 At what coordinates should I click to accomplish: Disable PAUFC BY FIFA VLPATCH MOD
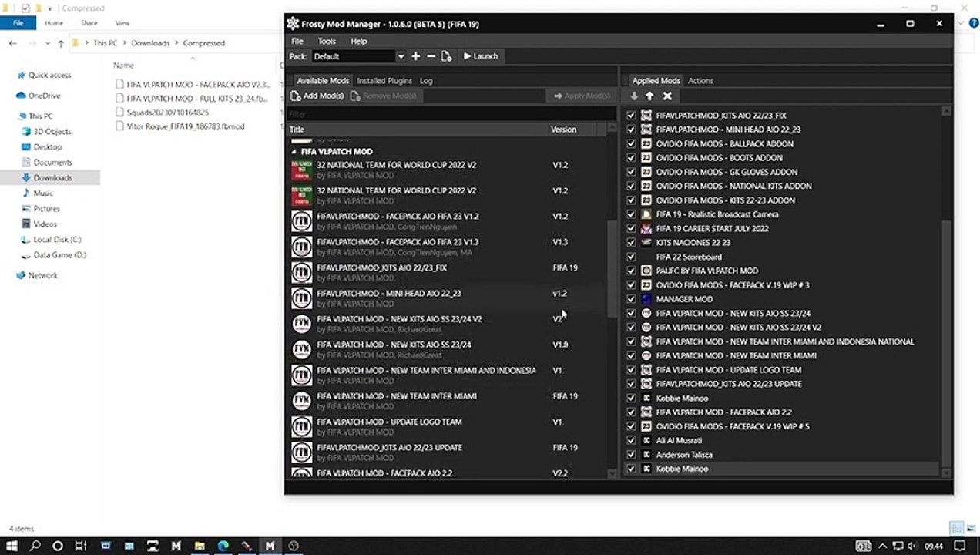(631, 271)
